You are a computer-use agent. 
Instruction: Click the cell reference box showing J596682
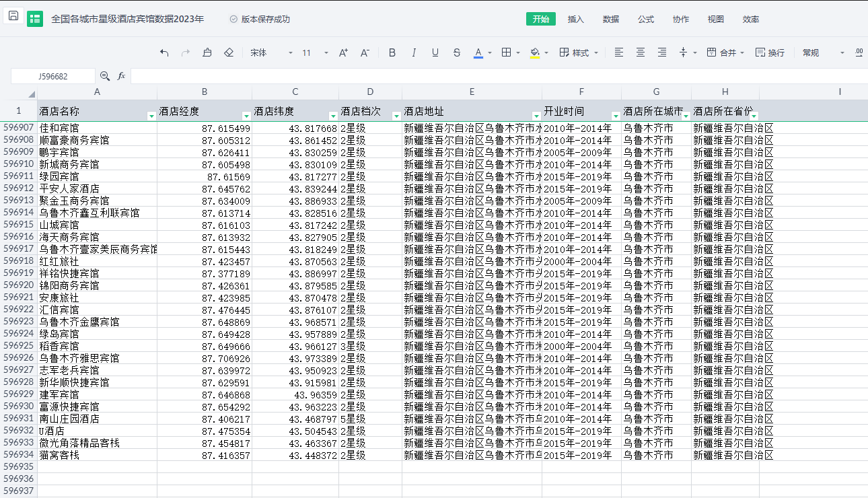click(x=52, y=76)
